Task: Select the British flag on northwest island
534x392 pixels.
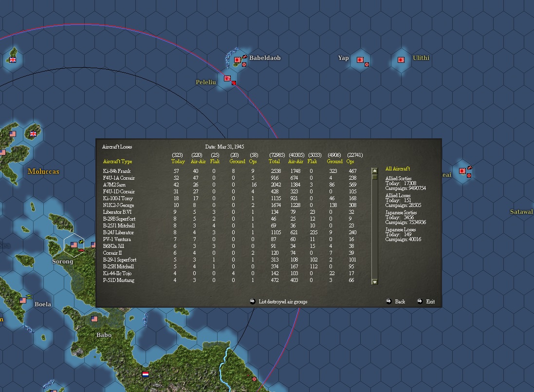Action: [13, 60]
